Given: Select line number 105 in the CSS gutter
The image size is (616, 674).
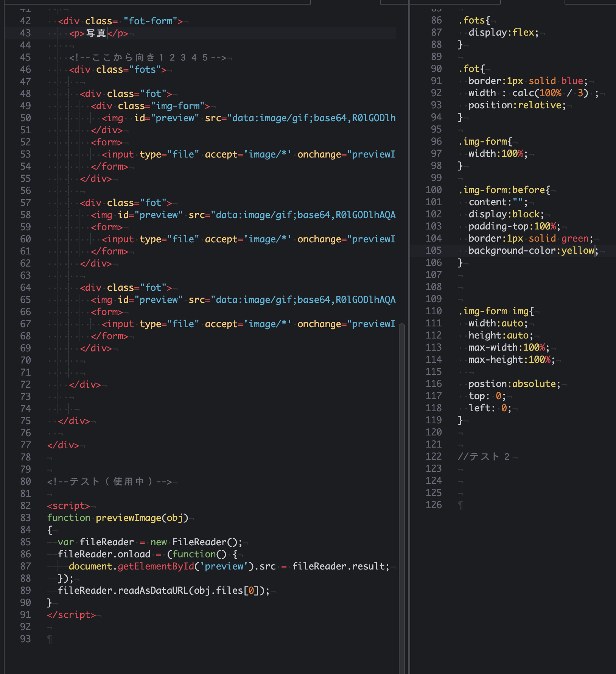Looking at the screenshot, I should coord(434,251).
